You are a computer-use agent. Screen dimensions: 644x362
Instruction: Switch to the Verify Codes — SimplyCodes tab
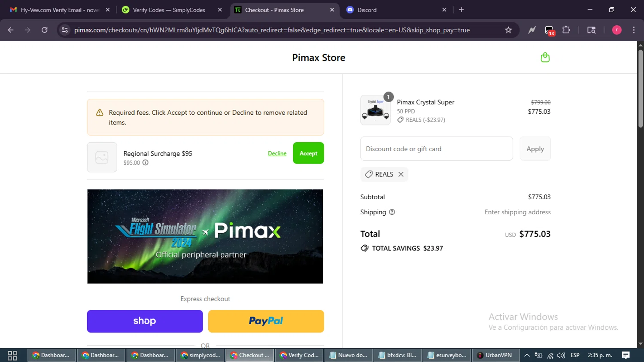(169, 10)
